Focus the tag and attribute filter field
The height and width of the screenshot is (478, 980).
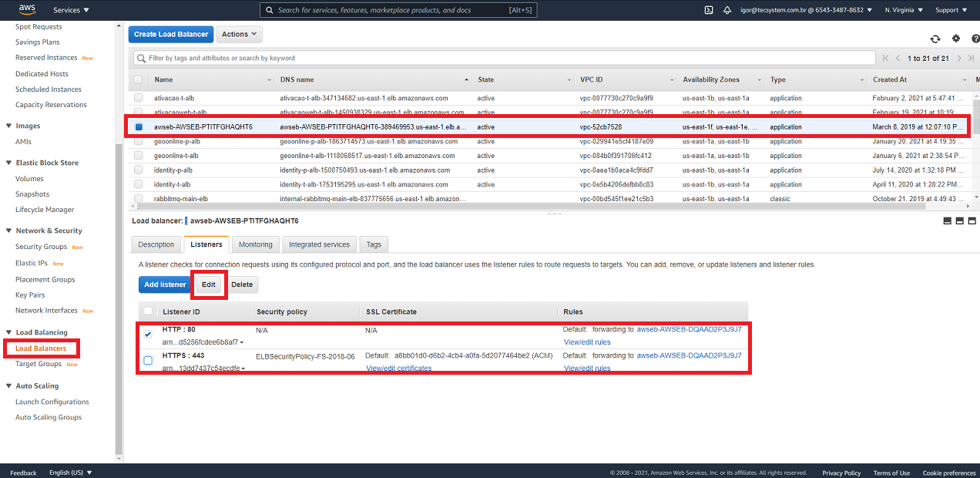pyautogui.click(x=505, y=58)
